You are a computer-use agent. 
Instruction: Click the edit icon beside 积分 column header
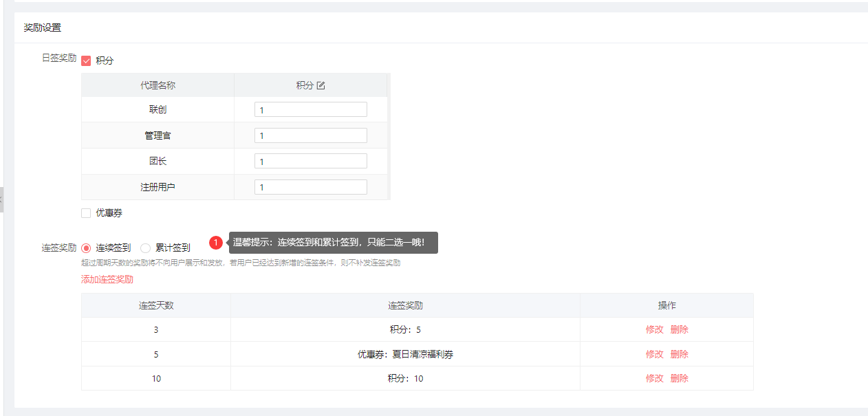[x=321, y=85]
